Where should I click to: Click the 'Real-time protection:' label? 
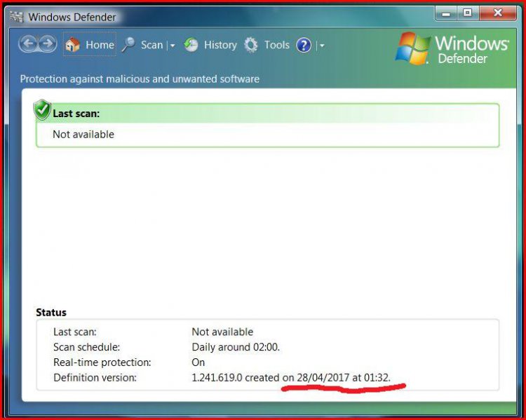(102, 363)
